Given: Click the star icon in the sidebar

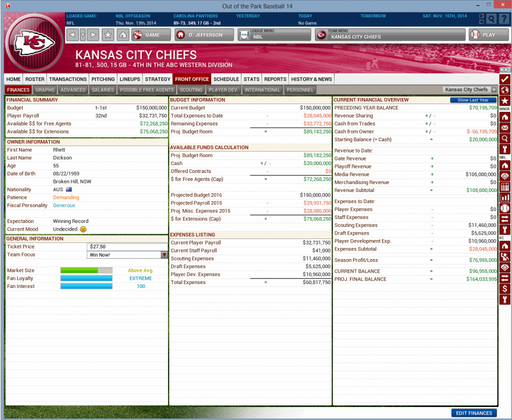Looking at the screenshot, I should (x=504, y=101).
